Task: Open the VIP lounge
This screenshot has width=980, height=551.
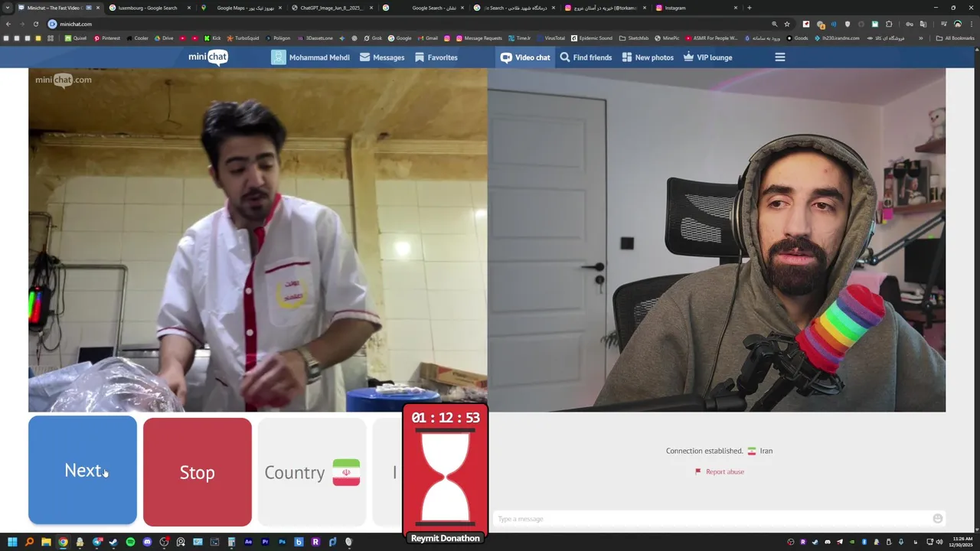Action: [707, 57]
